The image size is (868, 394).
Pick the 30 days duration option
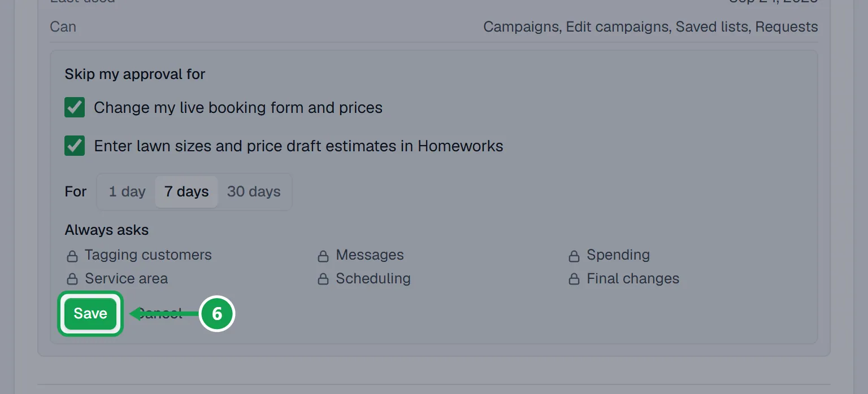(254, 192)
